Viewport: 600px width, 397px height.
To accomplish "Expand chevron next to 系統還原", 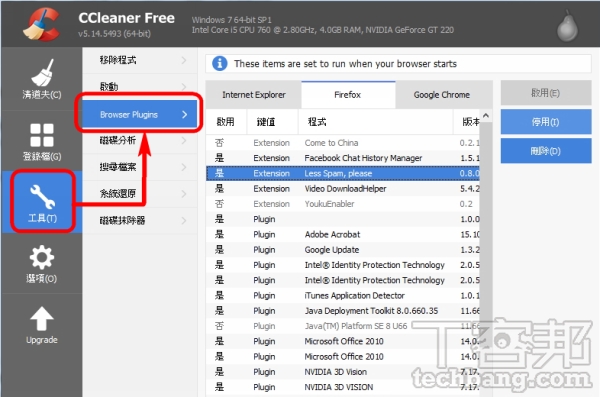I will [x=184, y=194].
